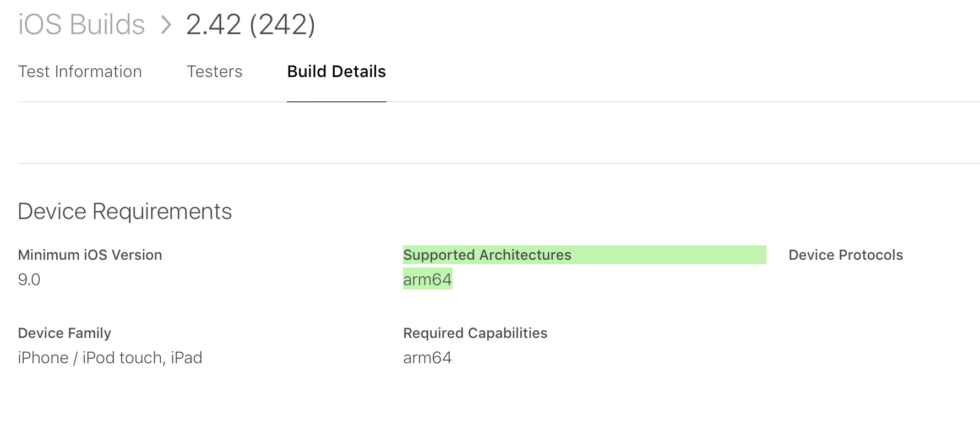This screenshot has width=980, height=426.
Task: Click the underline beneath Build Details tab
Action: pyautogui.click(x=336, y=102)
